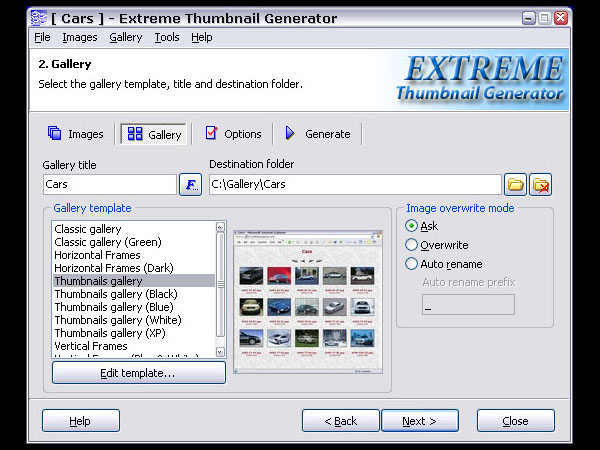Open the Help menu
Image resolution: width=600 pixels, height=450 pixels.
tap(202, 38)
